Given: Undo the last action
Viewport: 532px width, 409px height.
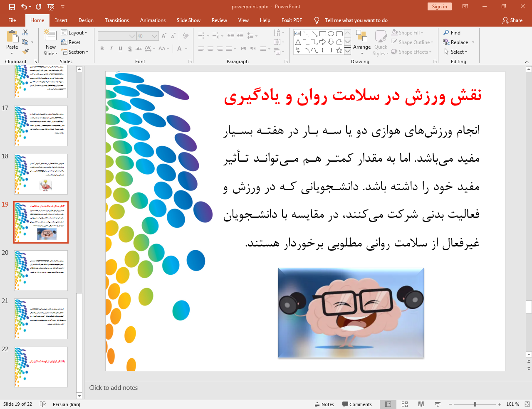Looking at the screenshot, I should (x=24, y=7).
